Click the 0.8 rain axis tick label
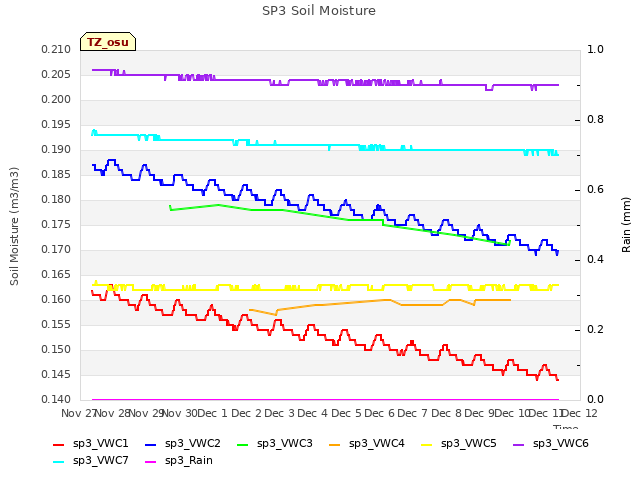 [x=595, y=120]
